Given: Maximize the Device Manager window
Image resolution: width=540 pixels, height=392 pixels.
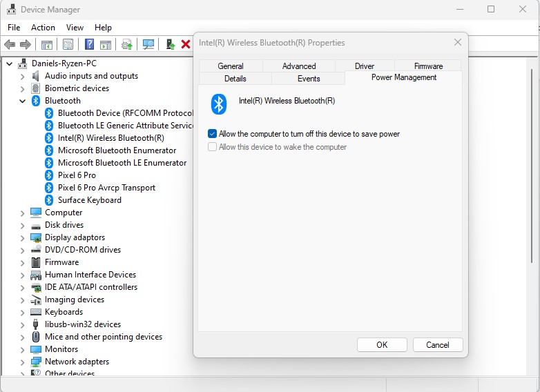Looking at the screenshot, I should [x=491, y=9].
